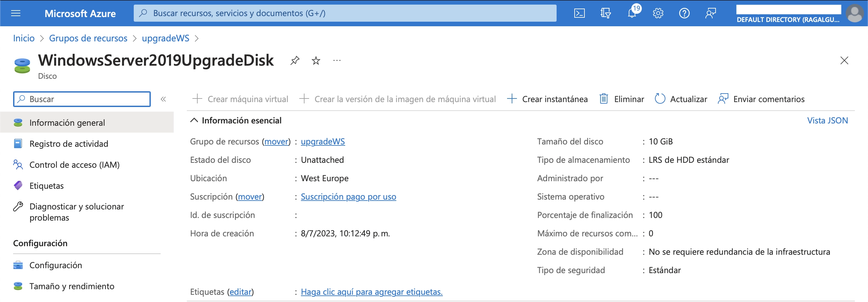This screenshot has height=302, width=868.
Task: Open the notifications bell with 19 alerts
Action: point(632,13)
